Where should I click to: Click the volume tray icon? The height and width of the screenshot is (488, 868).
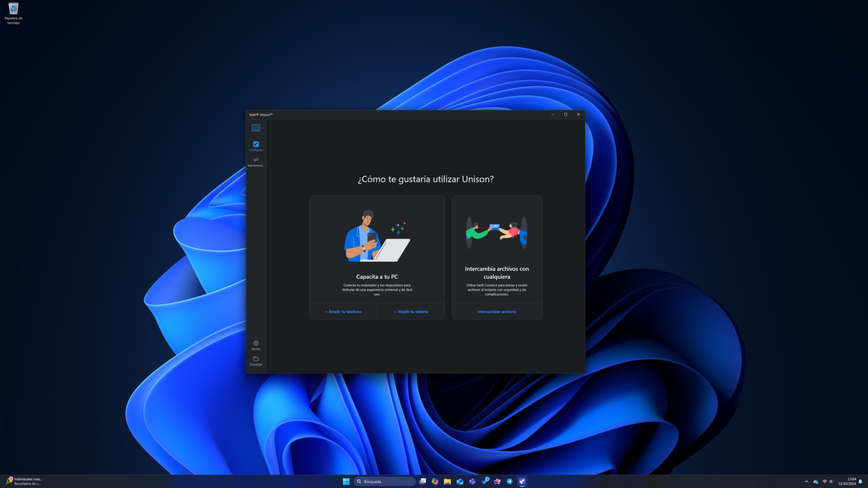tap(831, 482)
